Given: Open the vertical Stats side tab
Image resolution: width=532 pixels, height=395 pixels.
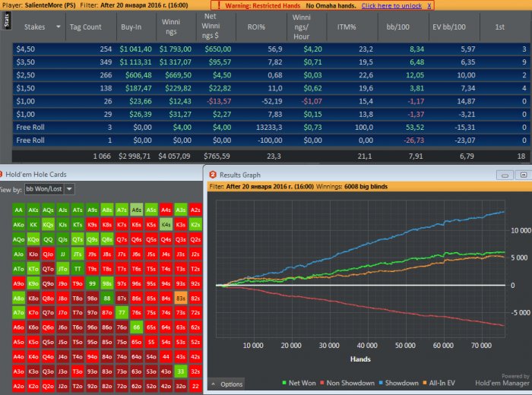Looking at the screenshot, I should 7,23.
